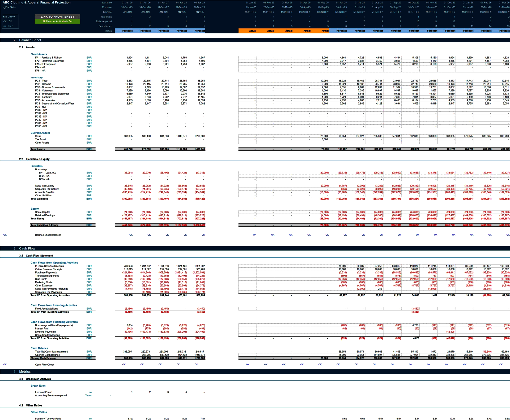510x420 pixels.
Task: Select the 'Dividend Payments' row label
Action: [x=45, y=332]
